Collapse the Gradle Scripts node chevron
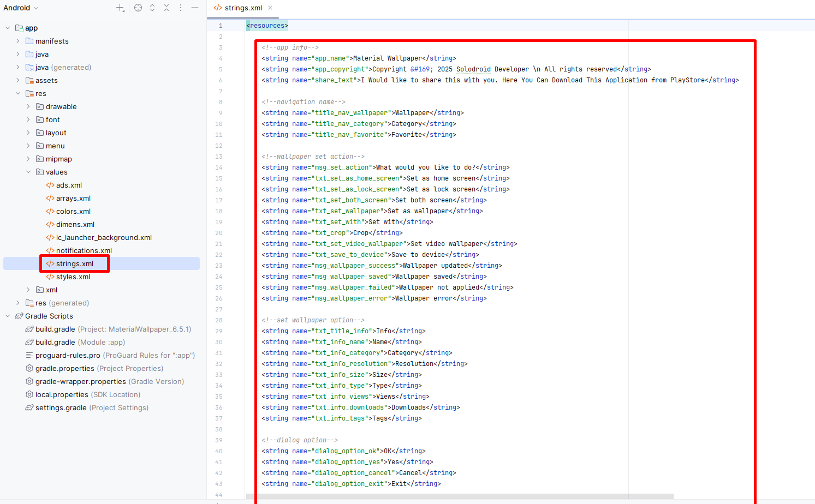 8,316
